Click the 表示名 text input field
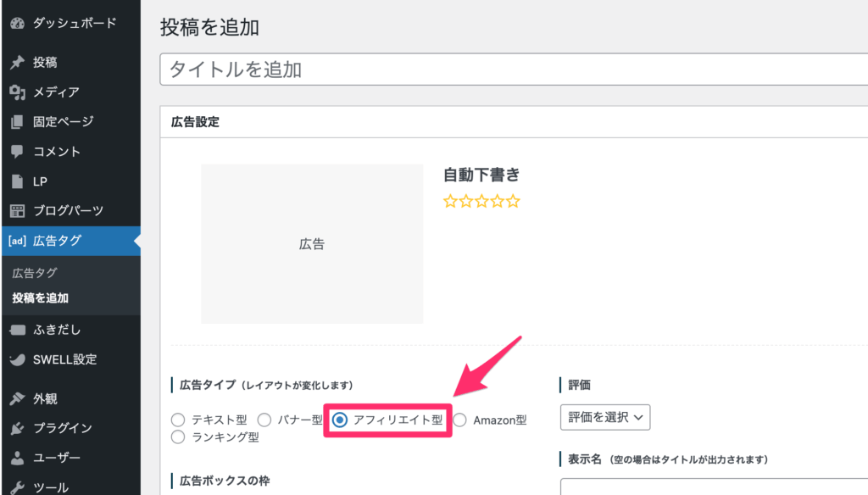This screenshot has height=495, width=868. 712,487
